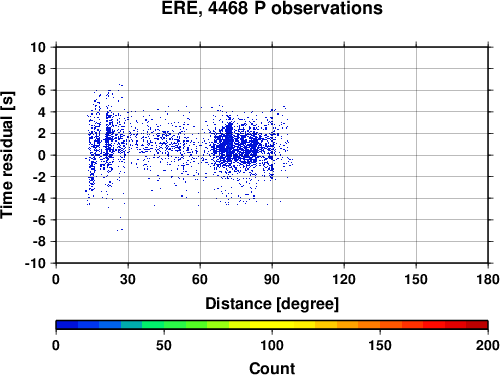Select the dark red colorbar segment near 200

(x=477, y=325)
